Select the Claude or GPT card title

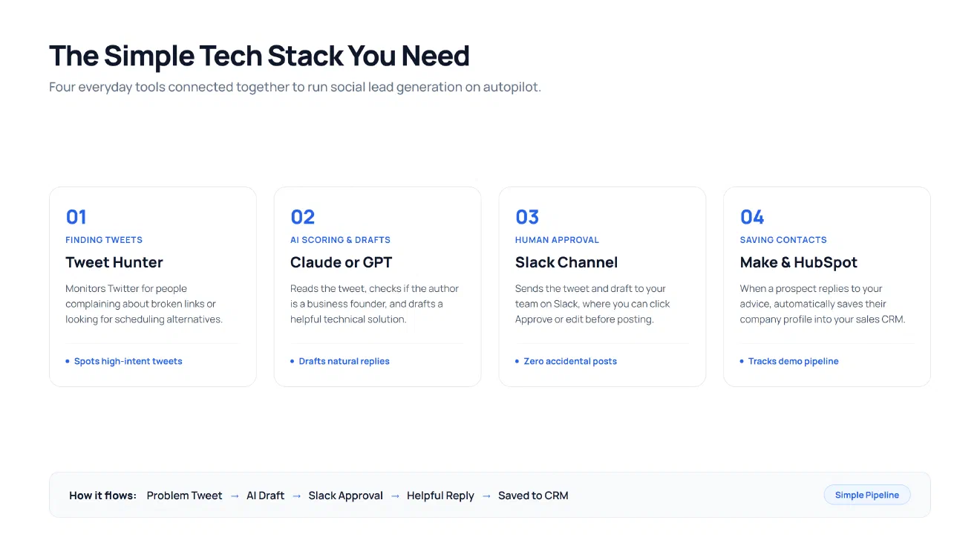pos(342,262)
